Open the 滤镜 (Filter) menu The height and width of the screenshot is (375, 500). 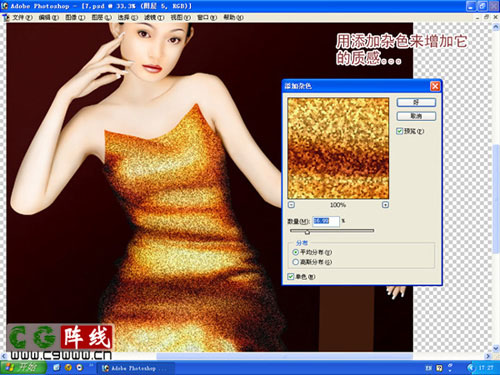[154, 17]
